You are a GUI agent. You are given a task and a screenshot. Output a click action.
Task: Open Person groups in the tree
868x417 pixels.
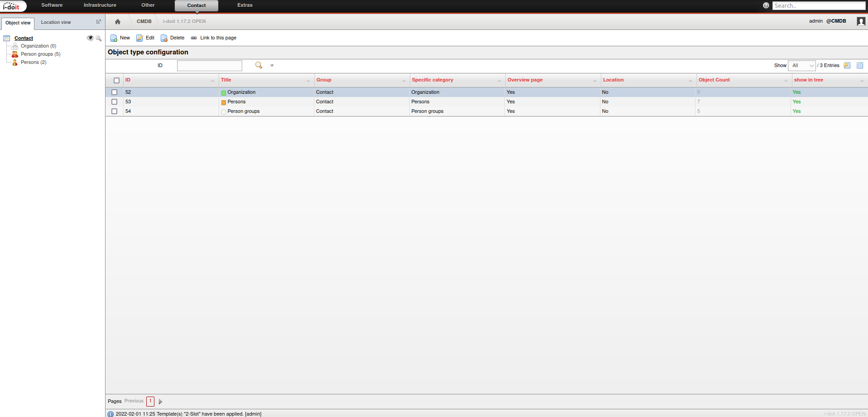[x=40, y=54]
